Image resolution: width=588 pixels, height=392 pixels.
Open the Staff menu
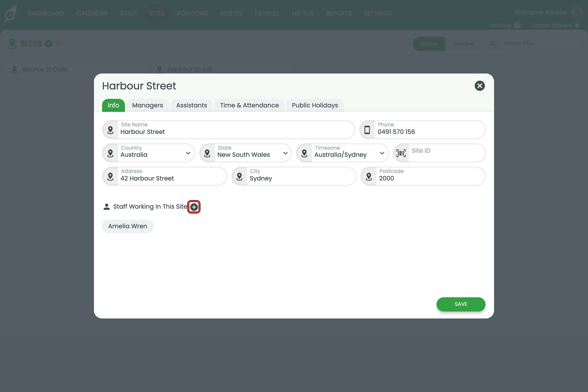tap(129, 13)
